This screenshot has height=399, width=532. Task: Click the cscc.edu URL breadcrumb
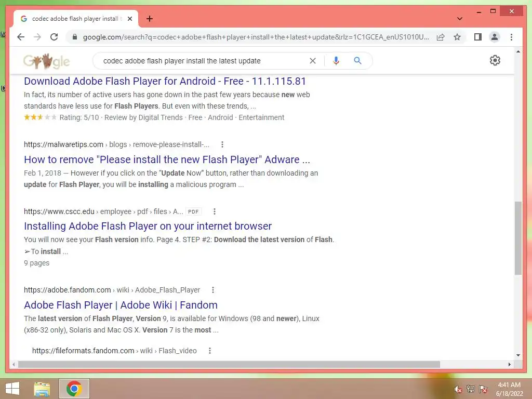tap(103, 212)
